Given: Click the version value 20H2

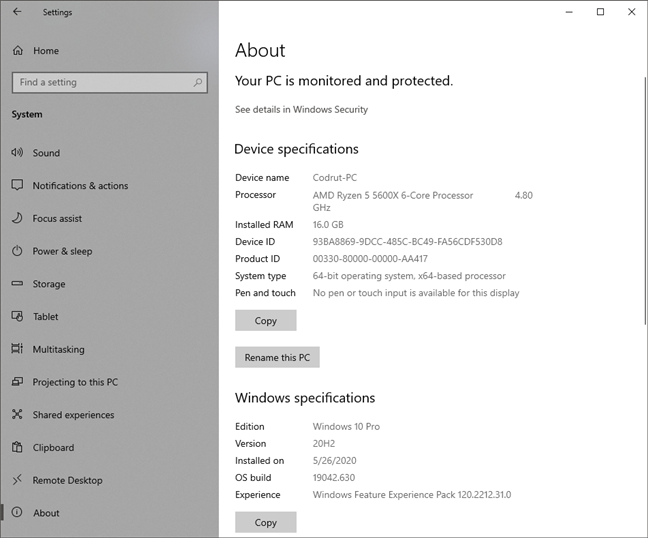Looking at the screenshot, I should (324, 443).
